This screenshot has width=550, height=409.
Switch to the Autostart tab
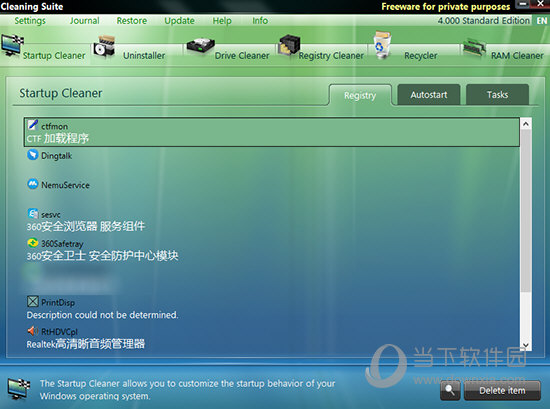429,95
